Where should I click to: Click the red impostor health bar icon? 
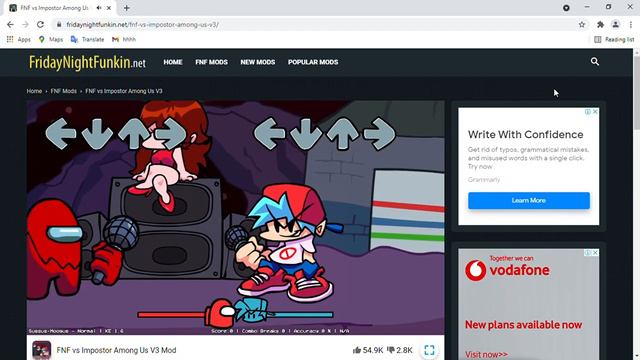220,313
